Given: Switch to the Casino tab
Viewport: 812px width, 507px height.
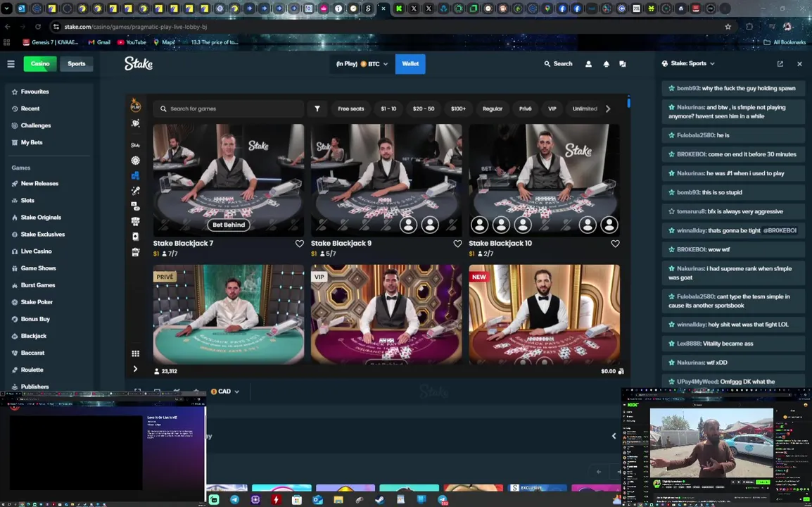Looking at the screenshot, I should 40,64.
